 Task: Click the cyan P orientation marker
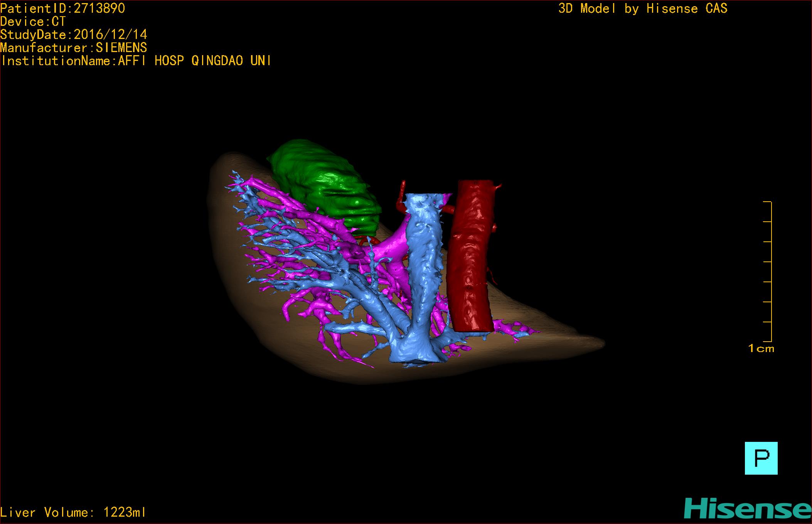tap(761, 458)
